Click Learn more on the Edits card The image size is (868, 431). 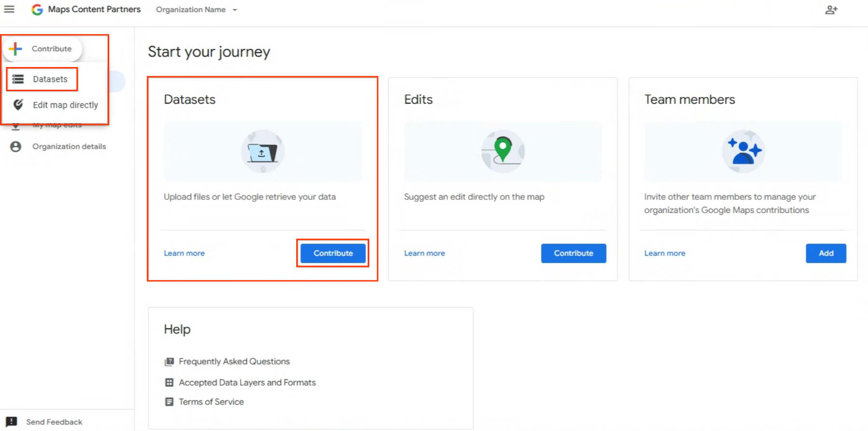point(425,253)
